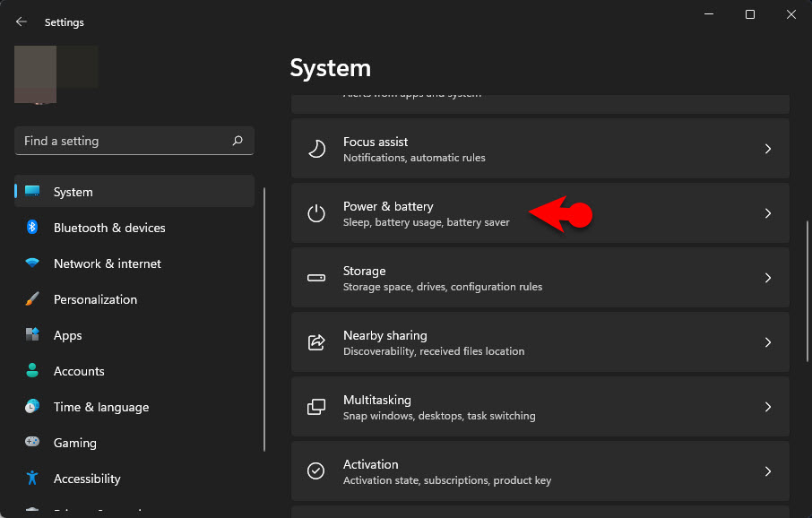Click the Nearby sharing share icon
812x518 pixels.
tap(316, 342)
